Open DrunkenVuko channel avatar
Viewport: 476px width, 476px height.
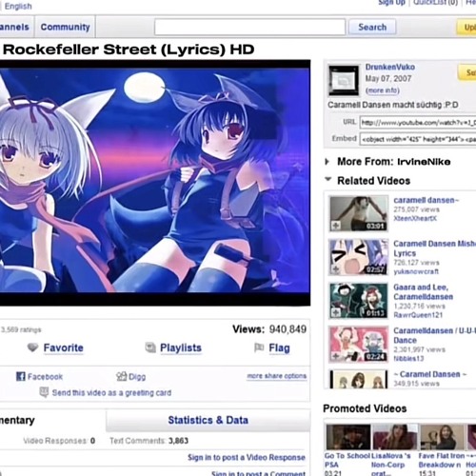point(344,80)
